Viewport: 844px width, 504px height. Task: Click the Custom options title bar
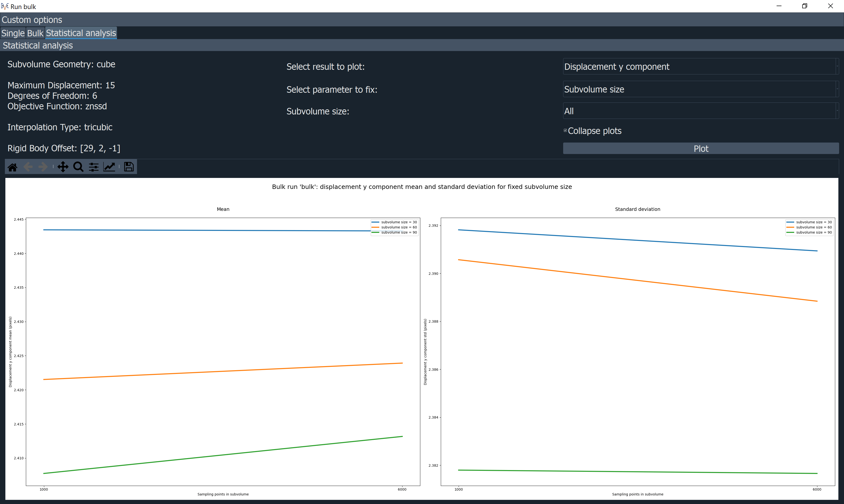422,20
